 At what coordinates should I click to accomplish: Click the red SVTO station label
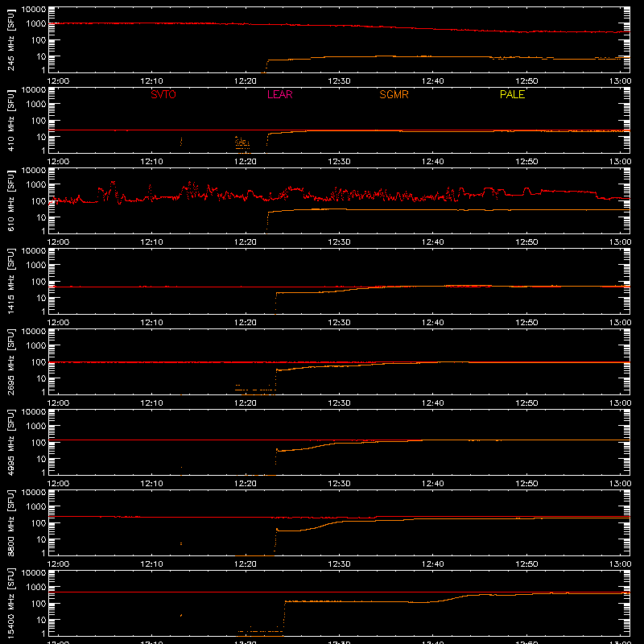coord(163,94)
